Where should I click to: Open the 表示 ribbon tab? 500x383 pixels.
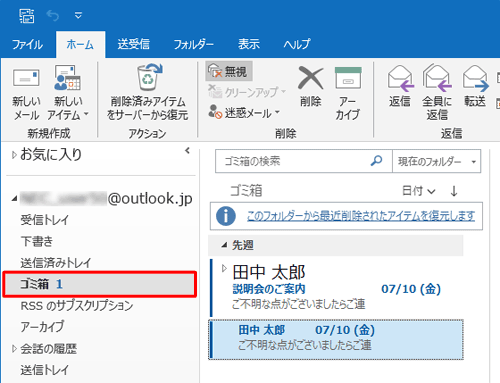[x=249, y=44]
